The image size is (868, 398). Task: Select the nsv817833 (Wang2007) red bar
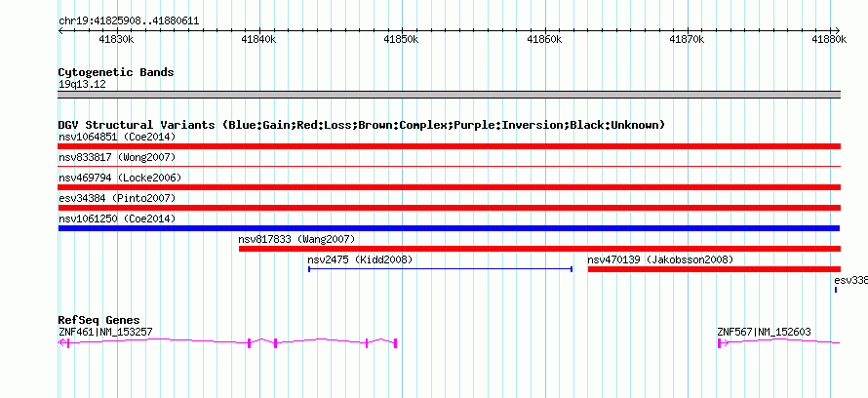tap(539, 249)
